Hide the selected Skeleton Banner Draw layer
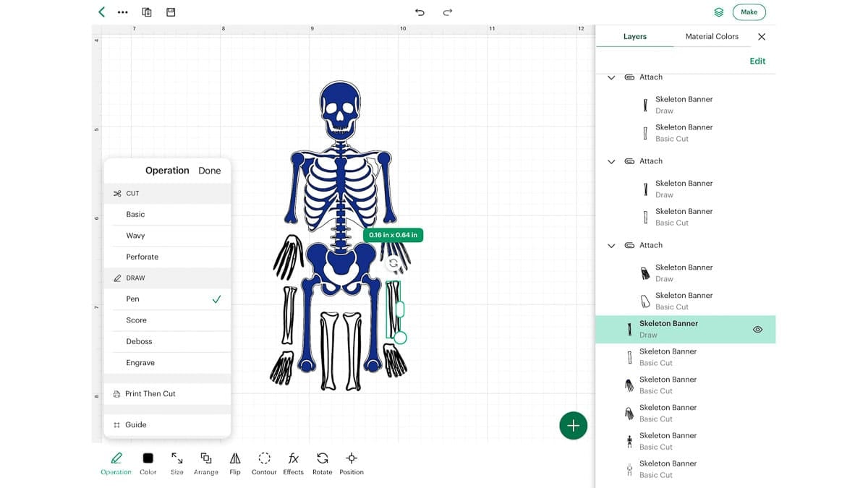 click(757, 330)
